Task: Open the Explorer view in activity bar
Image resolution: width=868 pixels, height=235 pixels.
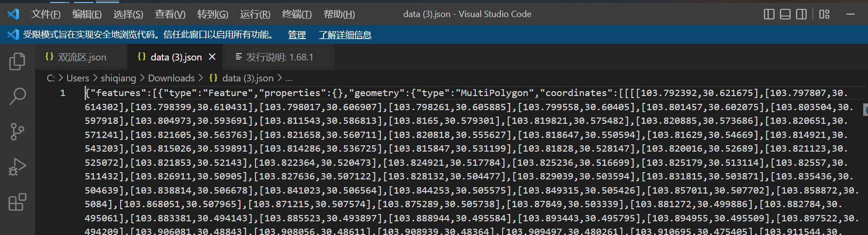Action: [17, 61]
